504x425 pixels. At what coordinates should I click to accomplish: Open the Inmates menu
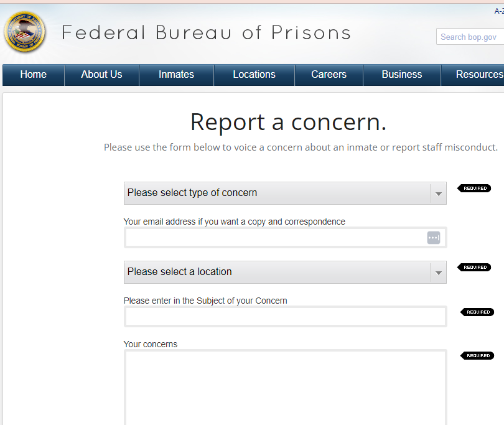(176, 75)
